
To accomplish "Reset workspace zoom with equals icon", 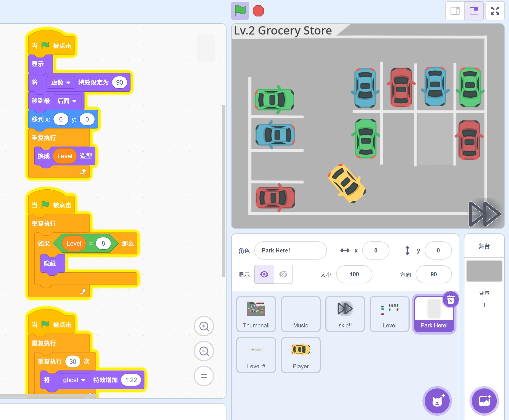I will pos(204,376).
